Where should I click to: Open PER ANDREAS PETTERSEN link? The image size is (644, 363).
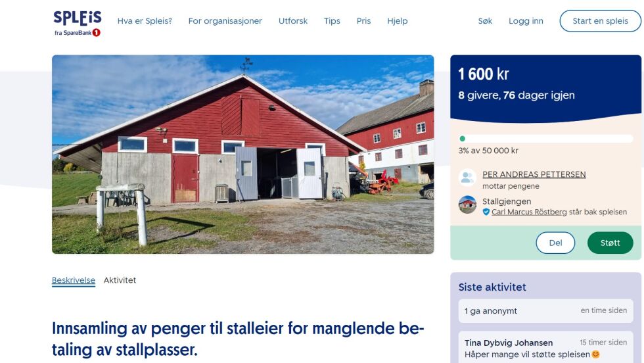[534, 174]
